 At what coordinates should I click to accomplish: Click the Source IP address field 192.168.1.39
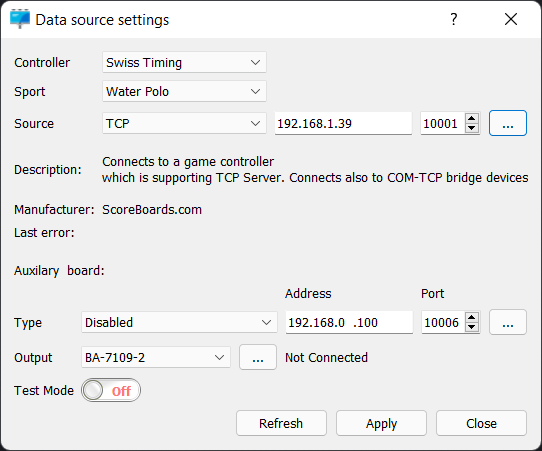(343, 123)
